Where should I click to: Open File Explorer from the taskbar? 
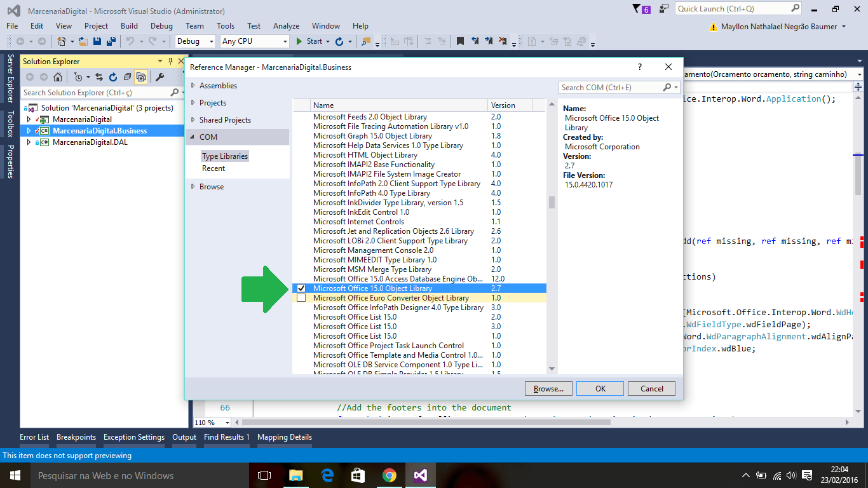296,475
